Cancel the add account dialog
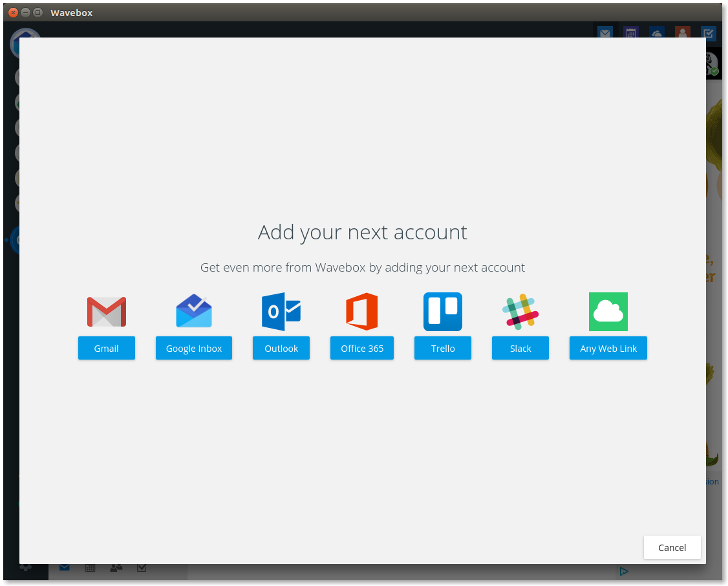 pyautogui.click(x=672, y=547)
